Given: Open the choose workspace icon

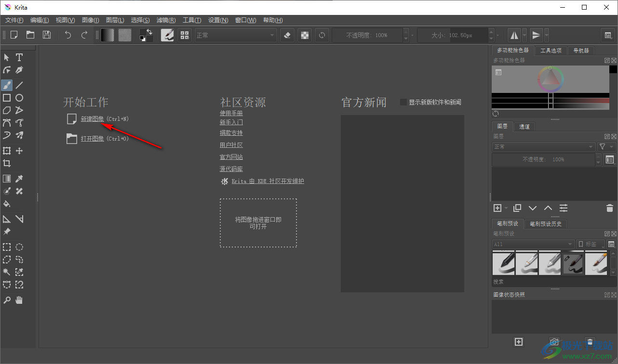Looking at the screenshot, I should point(608,35).
